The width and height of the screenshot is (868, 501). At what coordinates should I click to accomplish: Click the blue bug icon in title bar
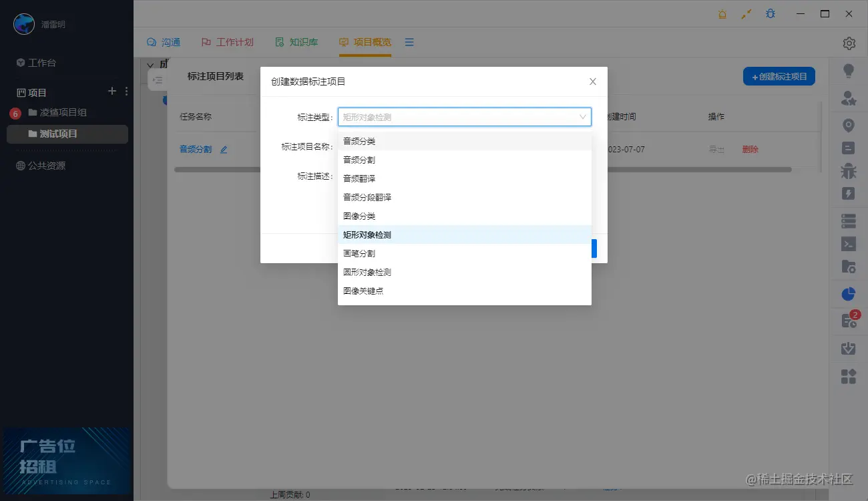click(x=771, y=13)
